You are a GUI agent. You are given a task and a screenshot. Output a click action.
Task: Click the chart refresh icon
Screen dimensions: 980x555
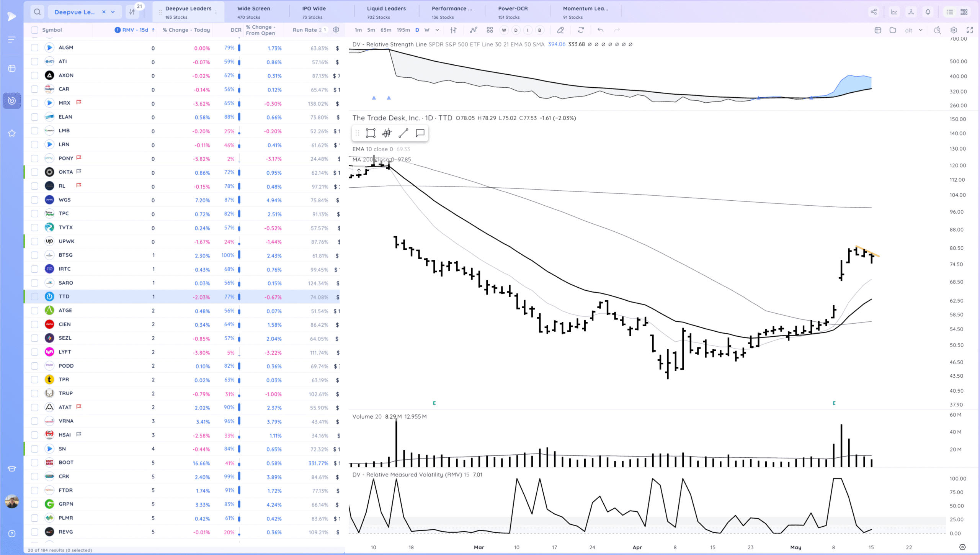pos(581,30)
